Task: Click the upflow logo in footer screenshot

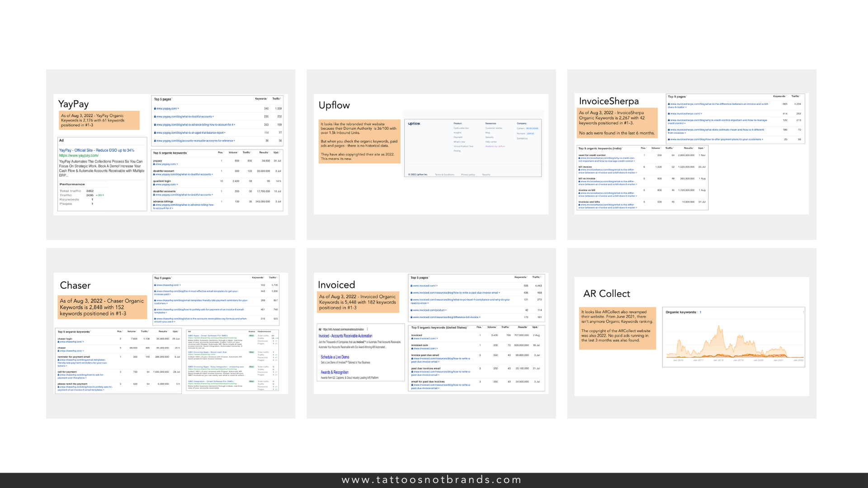Action: coord(414,123)
